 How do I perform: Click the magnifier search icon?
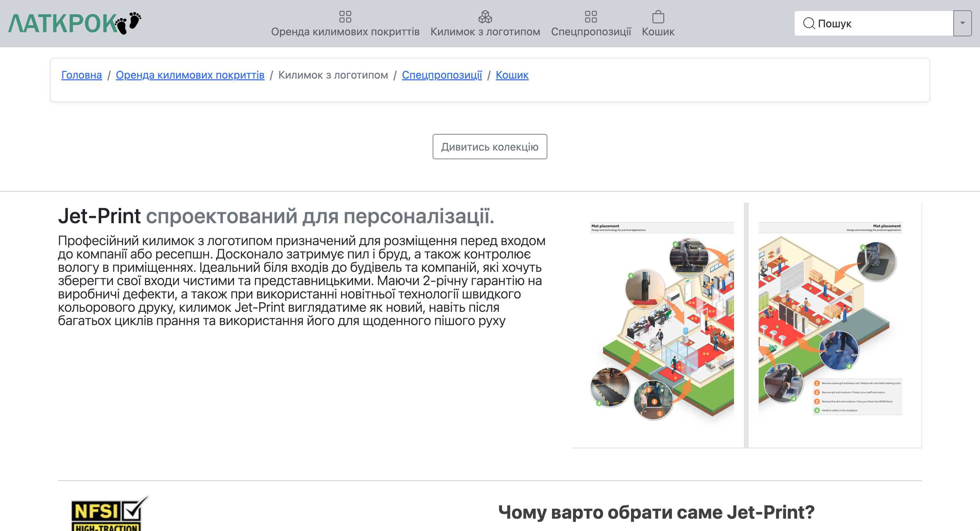click(809, 24)
